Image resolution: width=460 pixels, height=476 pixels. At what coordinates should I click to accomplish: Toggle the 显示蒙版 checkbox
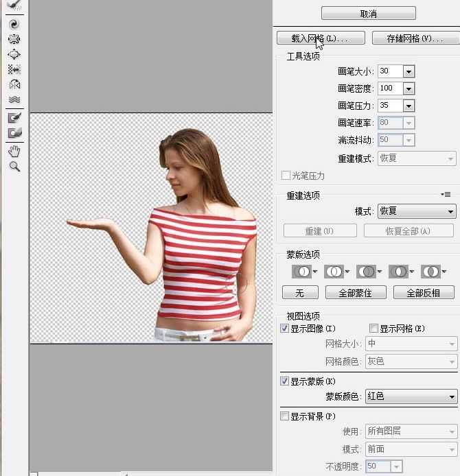tap(284, 381)
